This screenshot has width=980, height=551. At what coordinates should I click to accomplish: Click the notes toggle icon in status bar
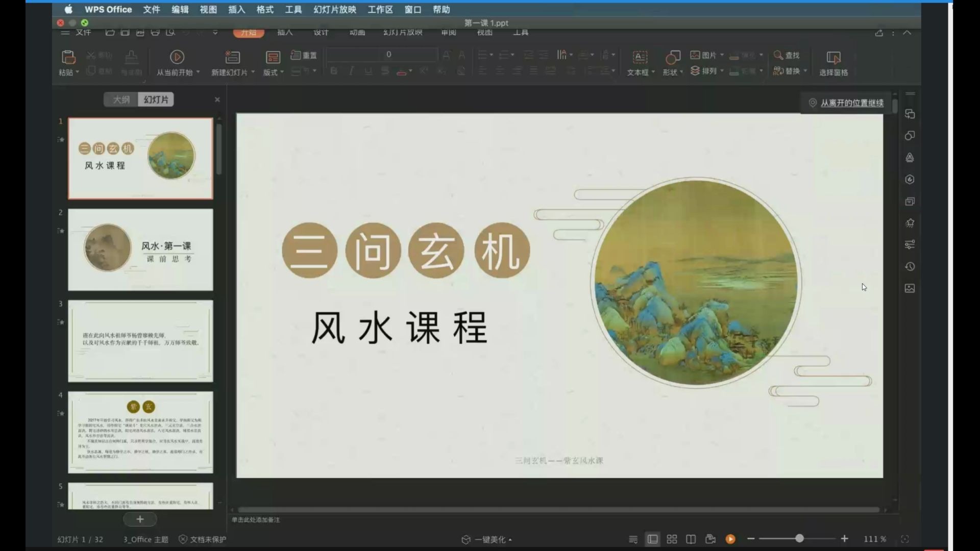[633, 539]
